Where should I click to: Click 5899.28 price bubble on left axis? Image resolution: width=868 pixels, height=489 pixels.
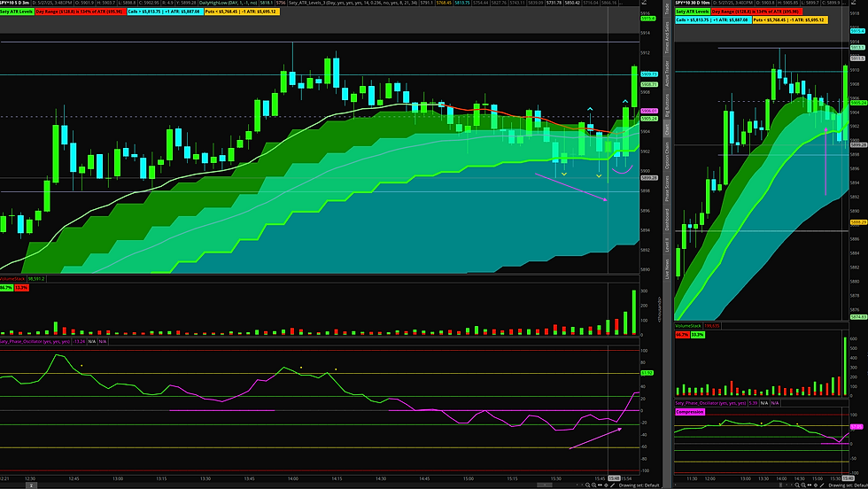[x=648, y=178]
